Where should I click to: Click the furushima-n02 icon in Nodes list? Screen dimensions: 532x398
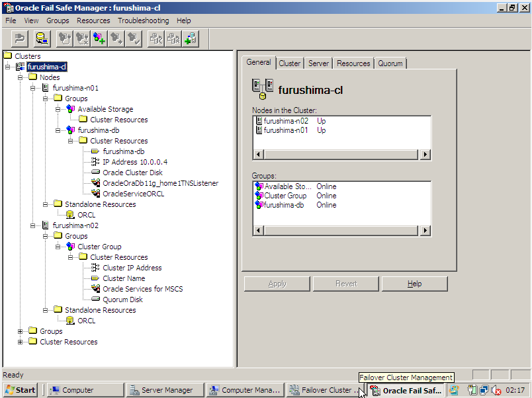[x=259, y=121]
